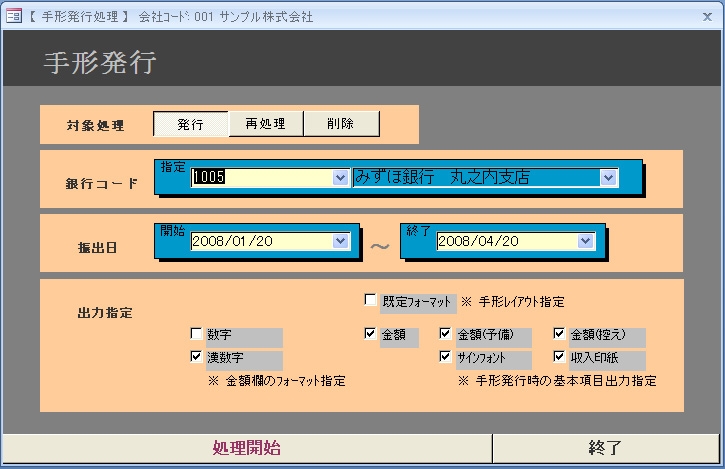This screenshot has height=469, width=725.
Task: Toggle the 金額 checkbox
Action: (370, 333)
